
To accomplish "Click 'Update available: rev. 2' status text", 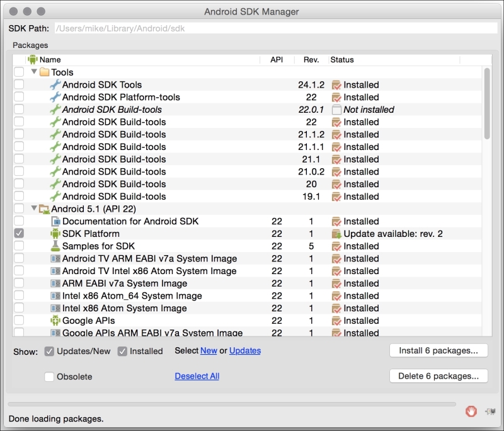I will [x=392, y=234].
